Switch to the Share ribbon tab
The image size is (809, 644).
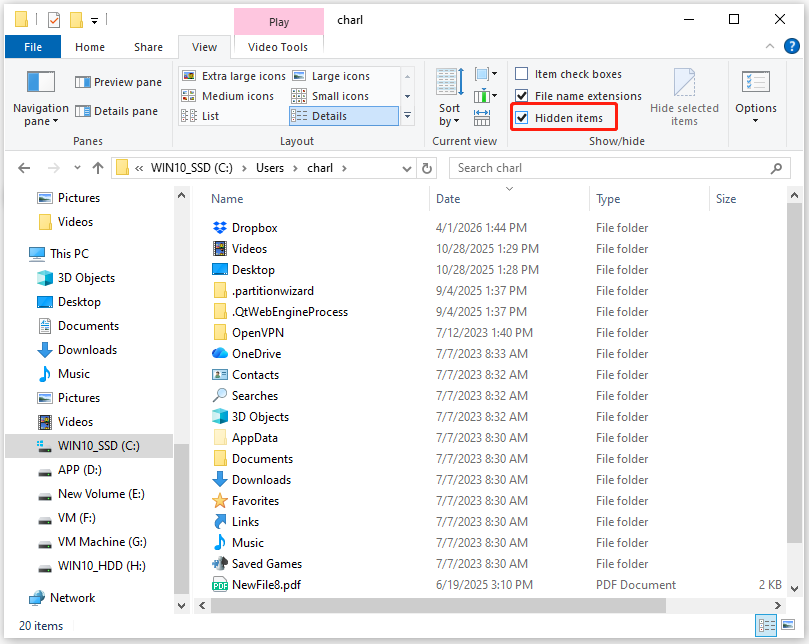tap(149, 47)
